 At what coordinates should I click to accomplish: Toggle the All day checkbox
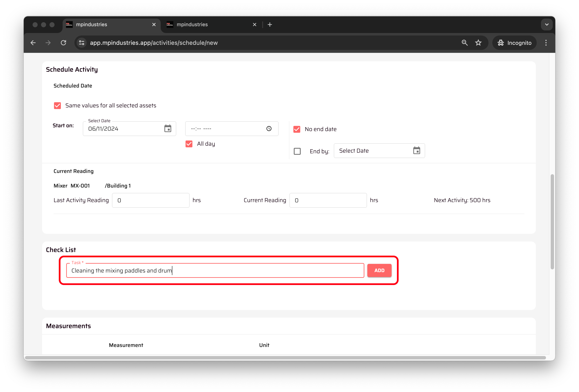[x=189, y=144]
